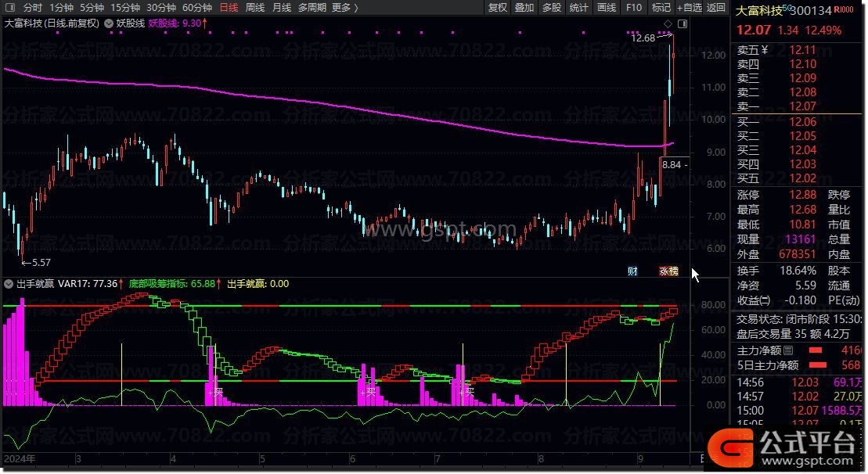Select the 买三 12.04 order row
Screen dimensions: 868x474
pyautogui.click(x=797, y=150)
